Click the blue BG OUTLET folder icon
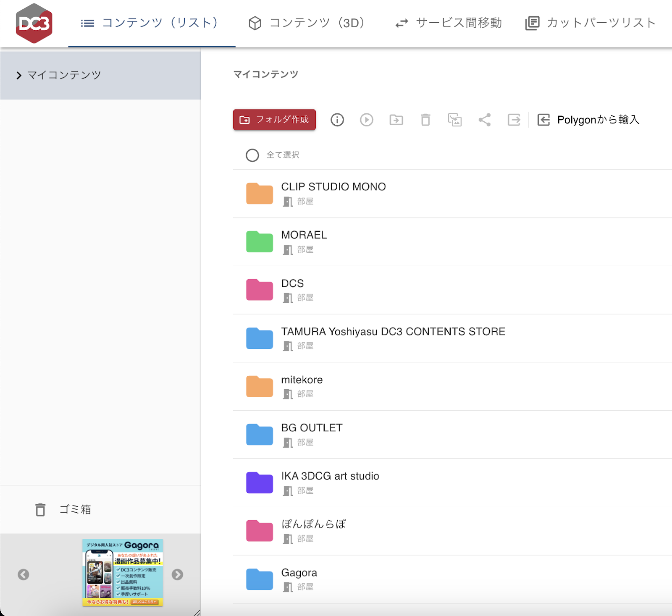This screenshot has width=672, height=616. tap(260, 435)
